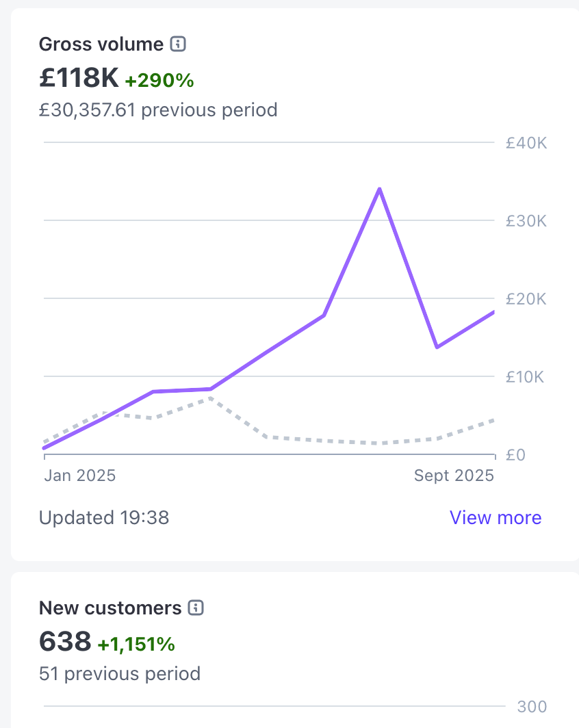Click the £118K gross volume total

(x=79, y=79)
